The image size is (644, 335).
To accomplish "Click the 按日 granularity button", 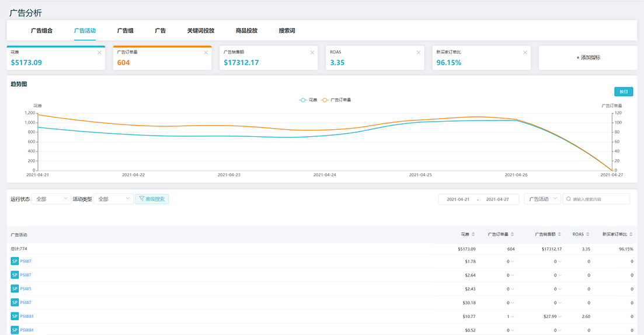I will (624, 92).
